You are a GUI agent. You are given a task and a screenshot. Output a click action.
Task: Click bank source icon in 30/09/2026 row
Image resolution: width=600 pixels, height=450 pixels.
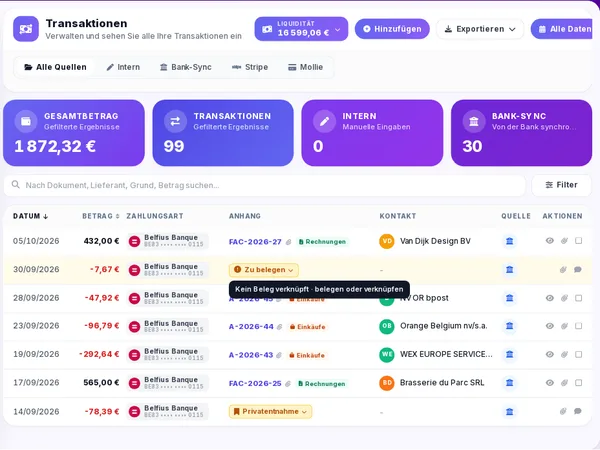[510, 270]
